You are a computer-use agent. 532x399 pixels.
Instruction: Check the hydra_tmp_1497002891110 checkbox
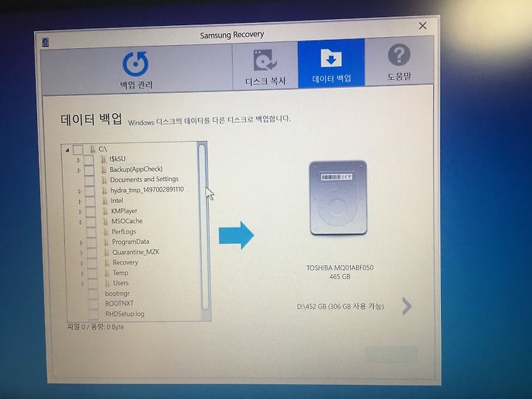(x=89, y=191)
